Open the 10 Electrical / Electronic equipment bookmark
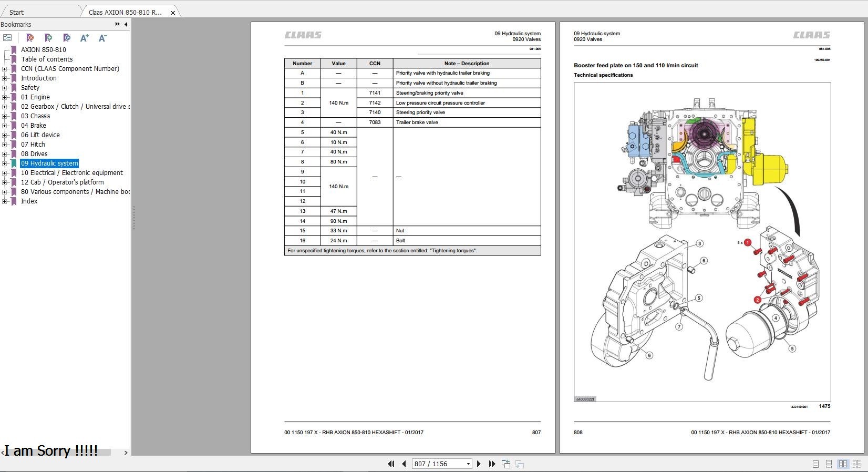This screenshot has width=868, height=472. 71,173
